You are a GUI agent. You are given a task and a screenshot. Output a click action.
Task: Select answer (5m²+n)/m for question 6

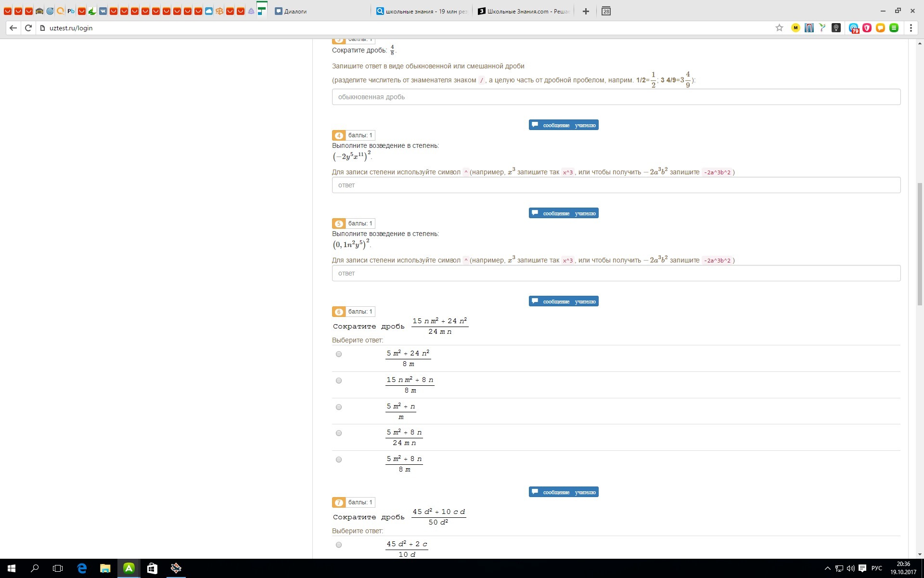click(339, 407)
